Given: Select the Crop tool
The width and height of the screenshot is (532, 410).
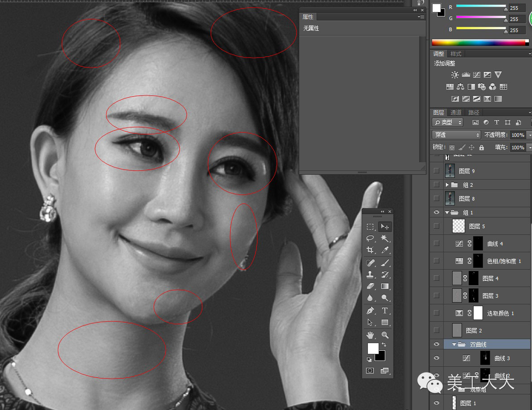Looking at the screenshot, I should (370, 250).
